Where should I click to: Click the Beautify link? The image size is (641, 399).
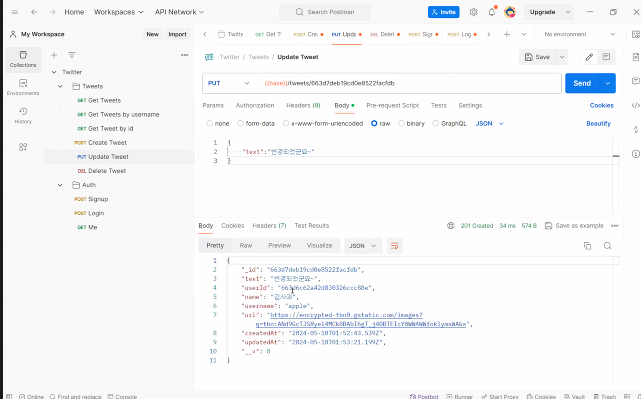tap(598, 123)
